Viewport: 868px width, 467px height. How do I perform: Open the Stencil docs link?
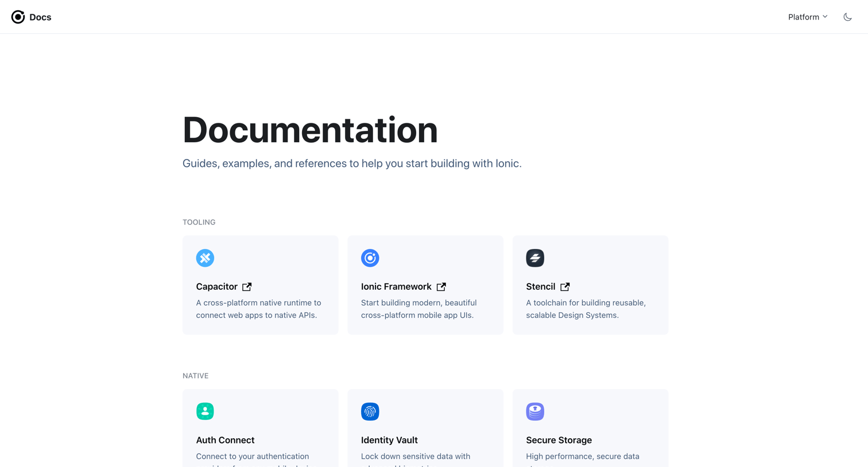click(540, 286)
